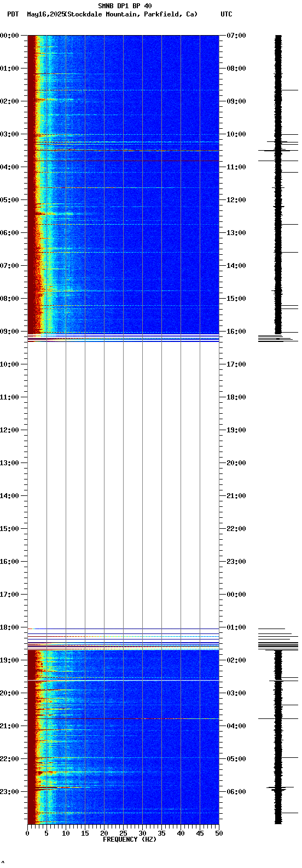This screenshot has height=868, width=302.
Task: Click the PDT axis label '09:00'
Action: pos(10,332)
